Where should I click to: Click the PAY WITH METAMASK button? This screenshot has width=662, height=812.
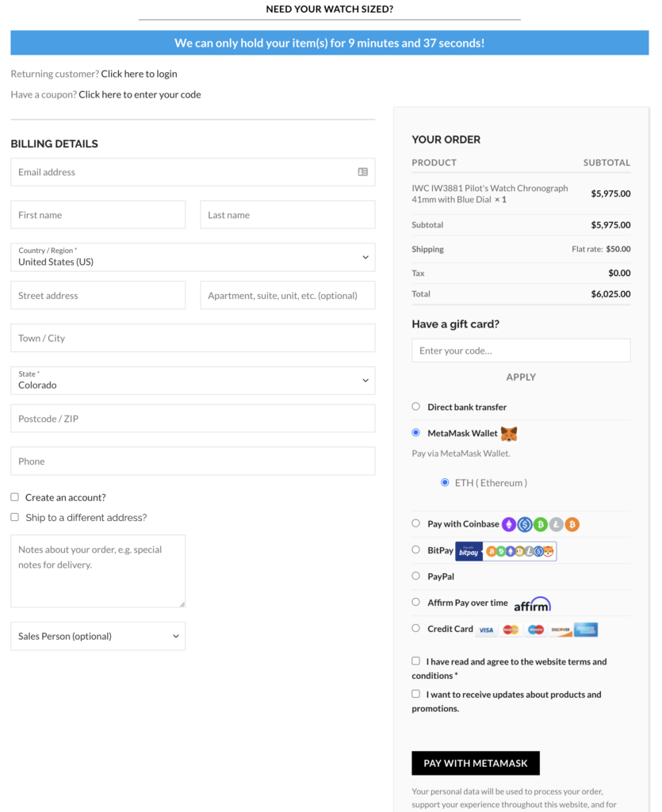pos(476,764)
